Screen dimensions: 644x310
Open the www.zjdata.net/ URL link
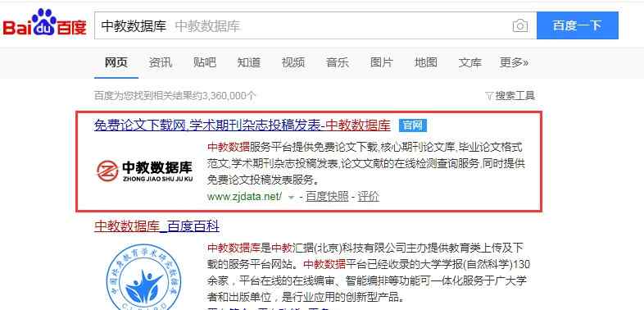pos(245,197)
